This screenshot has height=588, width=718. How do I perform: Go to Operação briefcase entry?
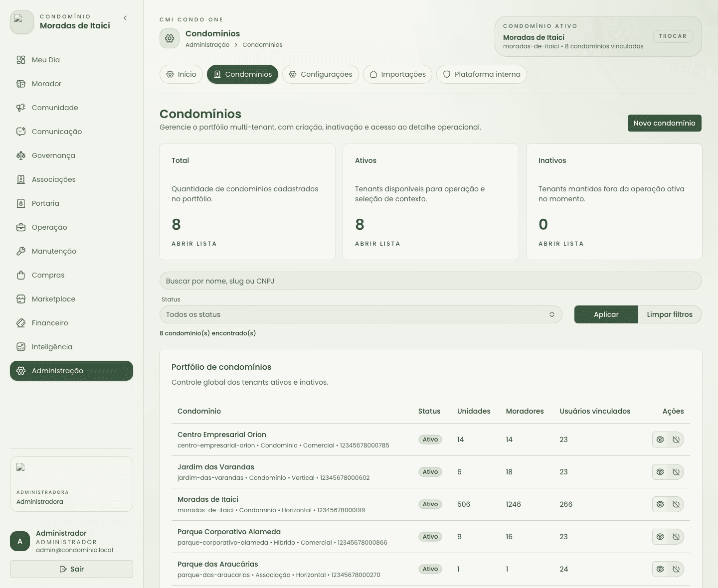tap(71, 227)
